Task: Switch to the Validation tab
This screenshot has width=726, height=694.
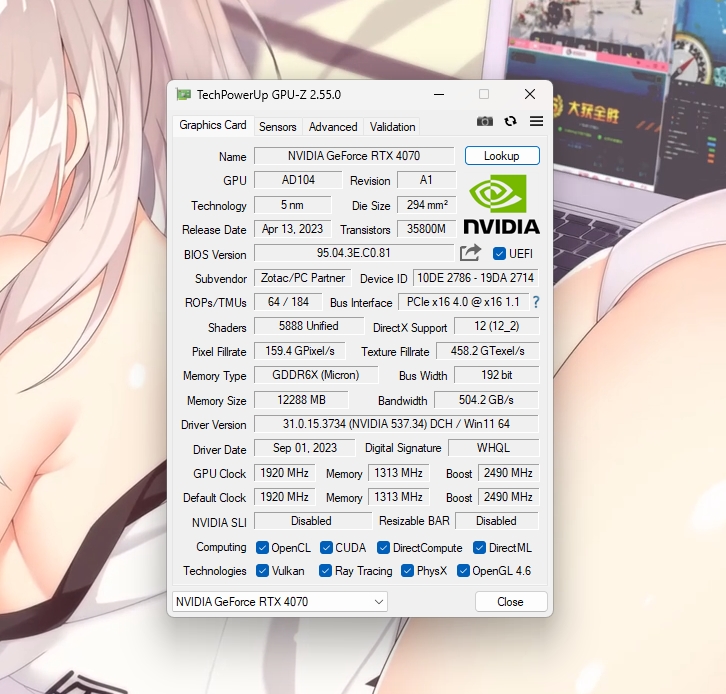Action: click(x=392, y=127)
